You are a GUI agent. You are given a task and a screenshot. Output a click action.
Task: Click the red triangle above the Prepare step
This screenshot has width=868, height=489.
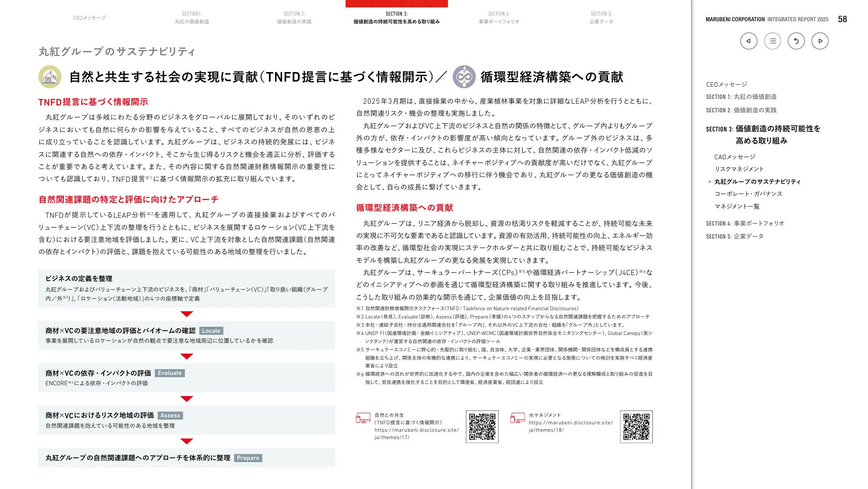tap(187, 442)
